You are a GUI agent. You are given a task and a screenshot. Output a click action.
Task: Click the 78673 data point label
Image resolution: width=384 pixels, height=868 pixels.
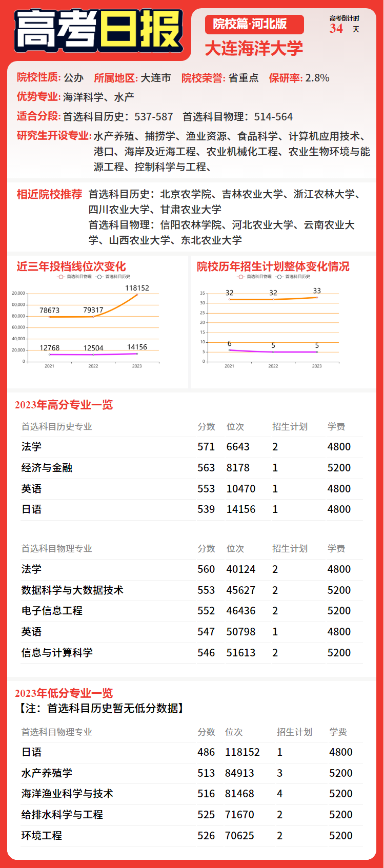click(50, 311)
